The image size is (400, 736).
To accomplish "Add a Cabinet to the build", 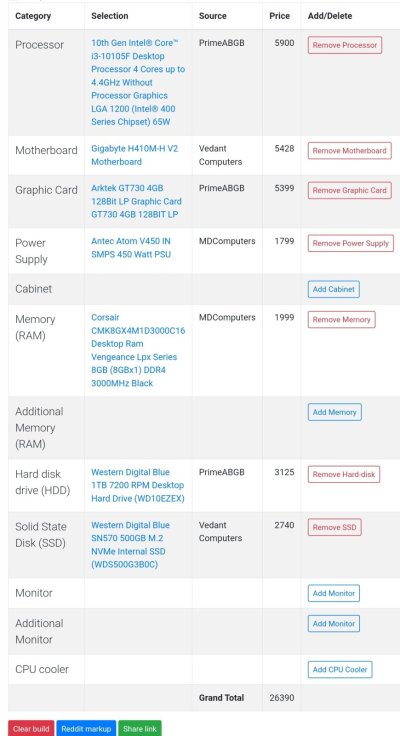I will click(x=334, y=289).
